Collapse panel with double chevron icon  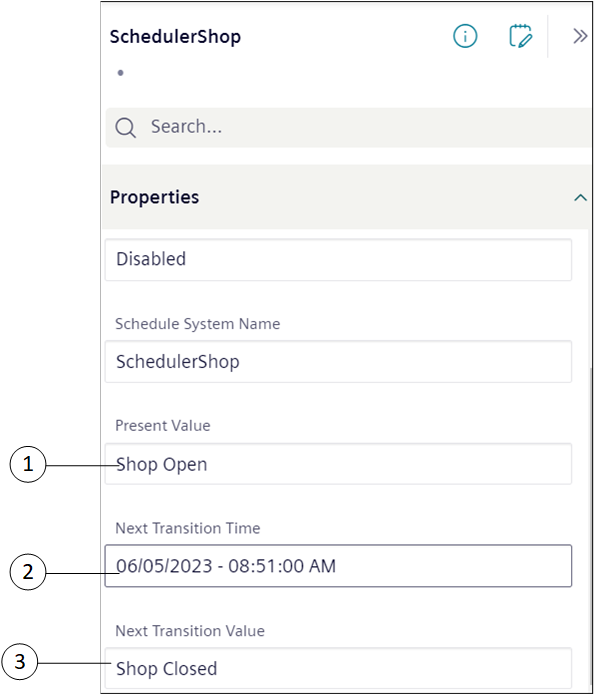coord(580,36)
